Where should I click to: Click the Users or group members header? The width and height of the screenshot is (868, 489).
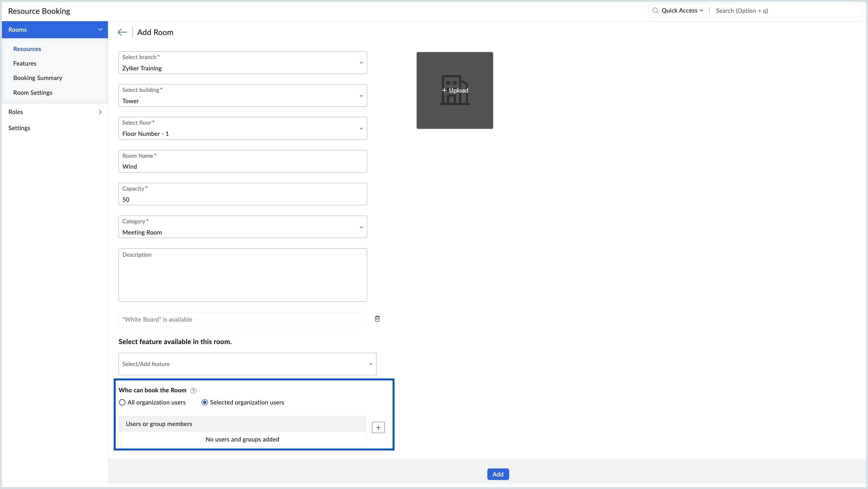242,424
